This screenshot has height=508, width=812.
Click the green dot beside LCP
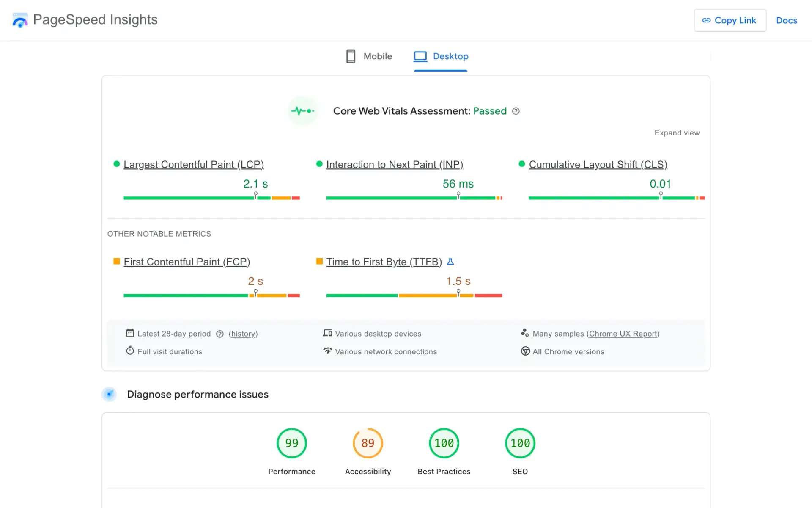click(117, 164)
